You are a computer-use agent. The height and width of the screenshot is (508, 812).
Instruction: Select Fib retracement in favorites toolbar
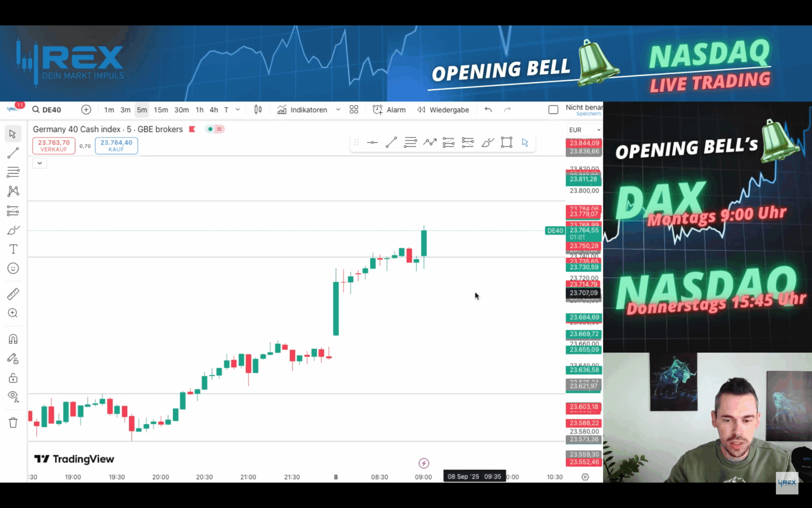tap(410, 143)
